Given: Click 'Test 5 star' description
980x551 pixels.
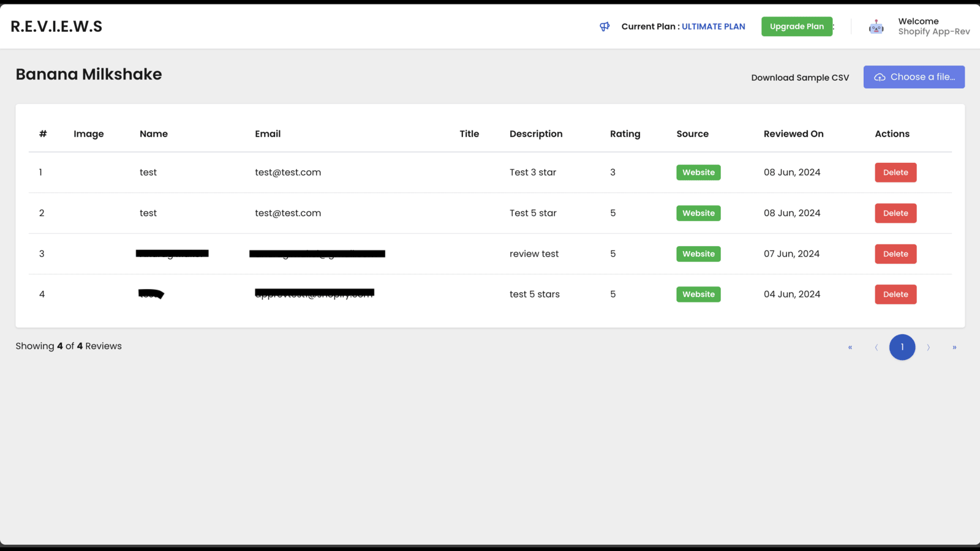Looking at the screenshot, I should [x=533, y=213].
